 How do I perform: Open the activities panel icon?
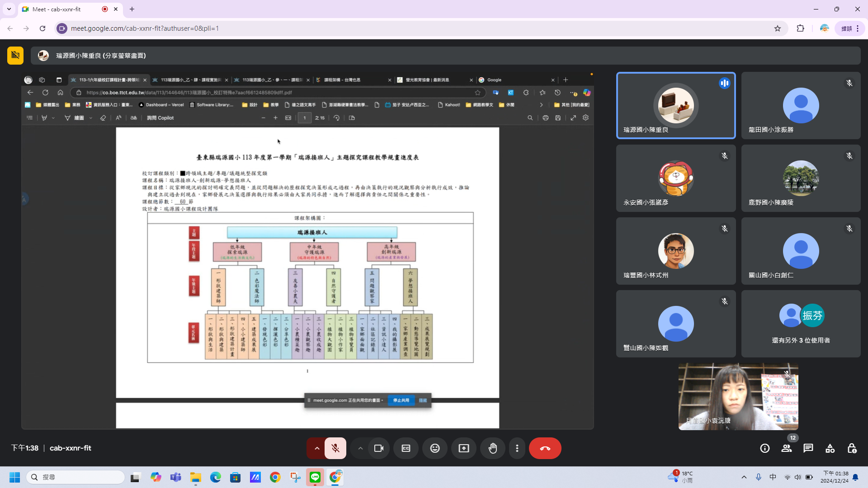(830, 448)
